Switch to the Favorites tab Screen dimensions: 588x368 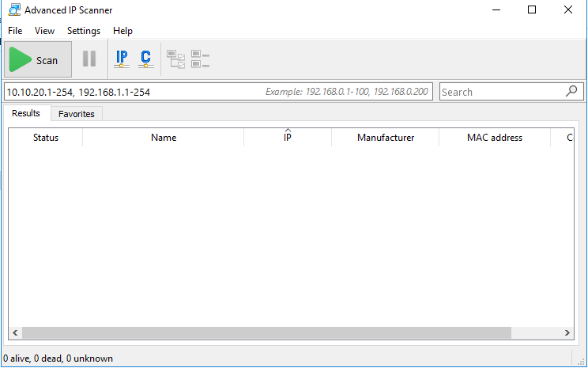(77, 114)
